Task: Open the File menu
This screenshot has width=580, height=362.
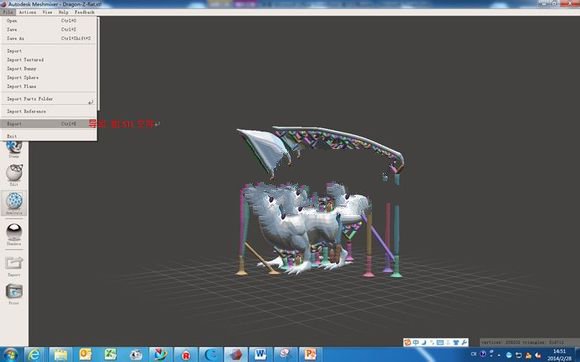Action: (7, 12)
